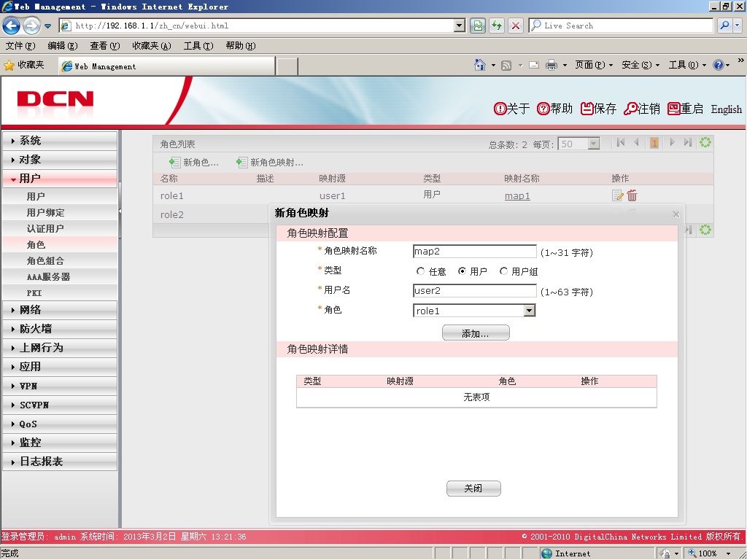Open 角色组合 in the sidebar
The width and height of the screenshot is (747, 560).
pos(45,261)
